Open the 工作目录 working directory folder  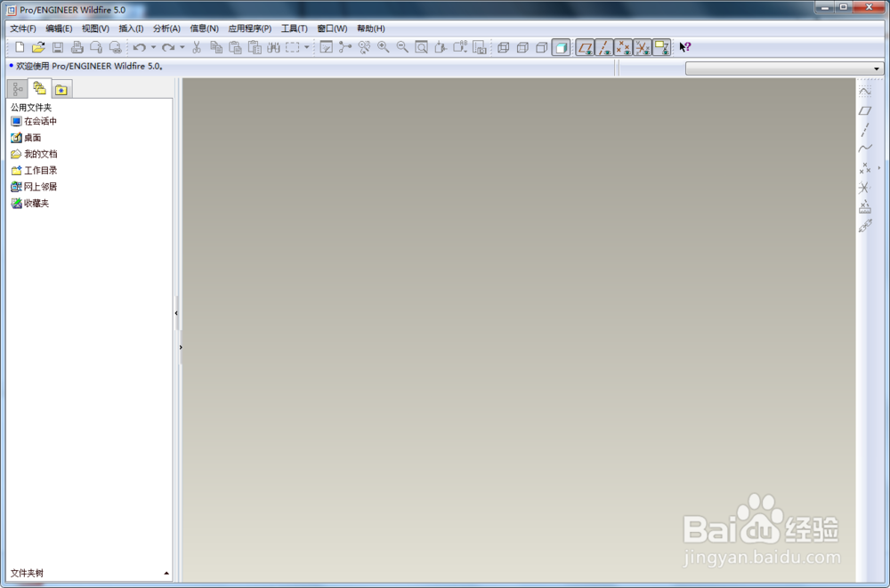click(x=34, y=170)
